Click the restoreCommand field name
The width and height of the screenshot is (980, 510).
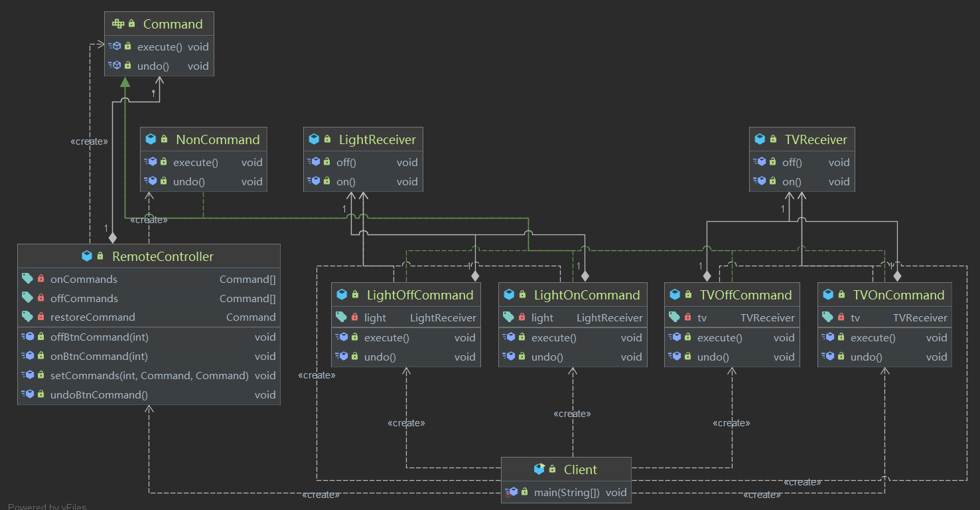coord(93,317)
